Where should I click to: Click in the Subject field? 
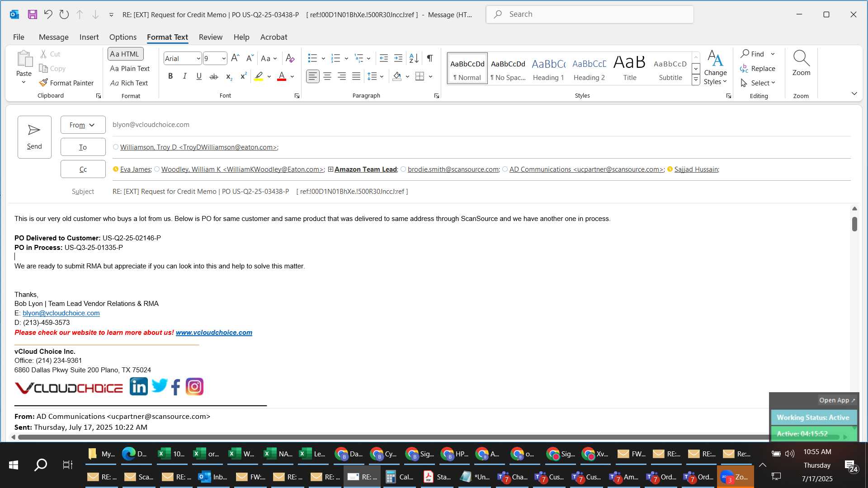click(x=481, y=192)
